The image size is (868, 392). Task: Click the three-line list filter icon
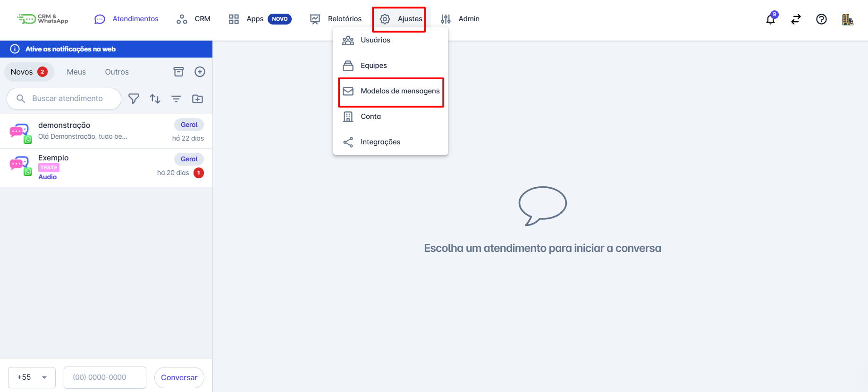tap(176, 99)
